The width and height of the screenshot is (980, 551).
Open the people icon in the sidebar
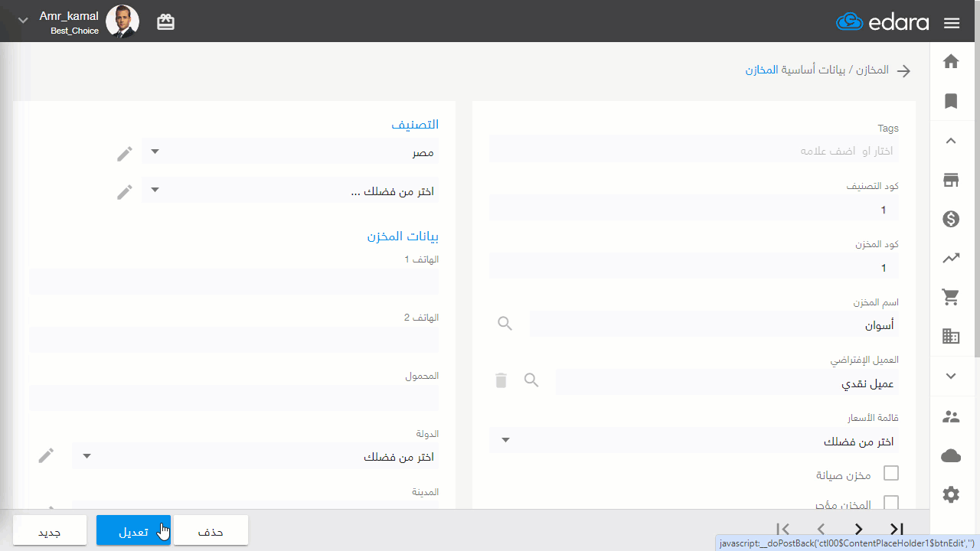coord(951,417)
